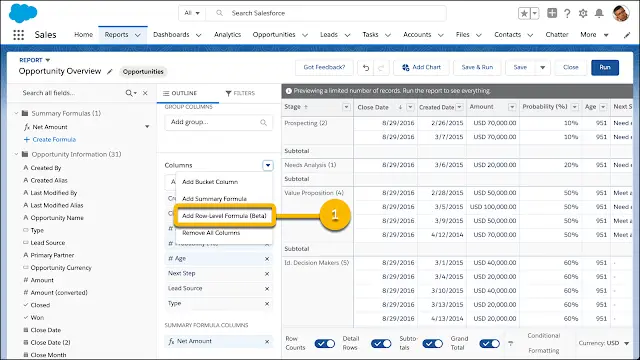Open the Analytics nav tab
The image size is (640, 360).
pyautogui.click(x=227, y=35)
